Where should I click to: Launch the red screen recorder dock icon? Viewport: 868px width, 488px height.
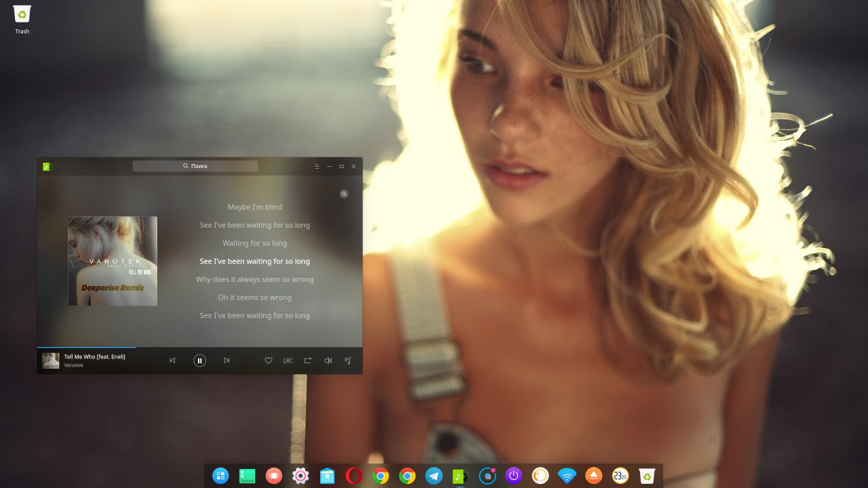[273, 476]
